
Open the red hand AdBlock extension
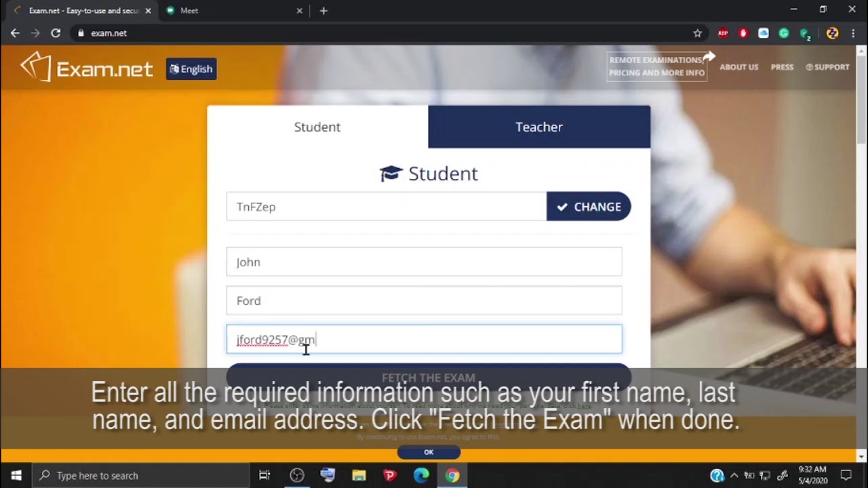[x=743, y=33]
